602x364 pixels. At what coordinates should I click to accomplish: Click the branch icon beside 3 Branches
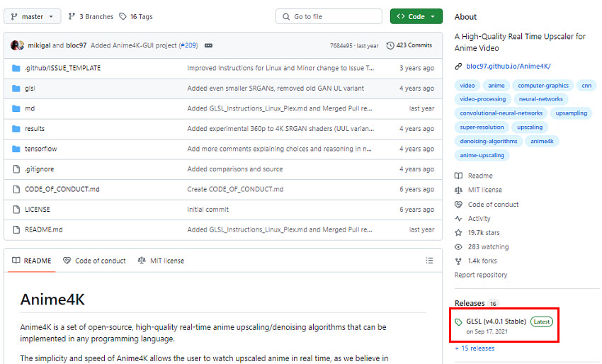(72, 16)
